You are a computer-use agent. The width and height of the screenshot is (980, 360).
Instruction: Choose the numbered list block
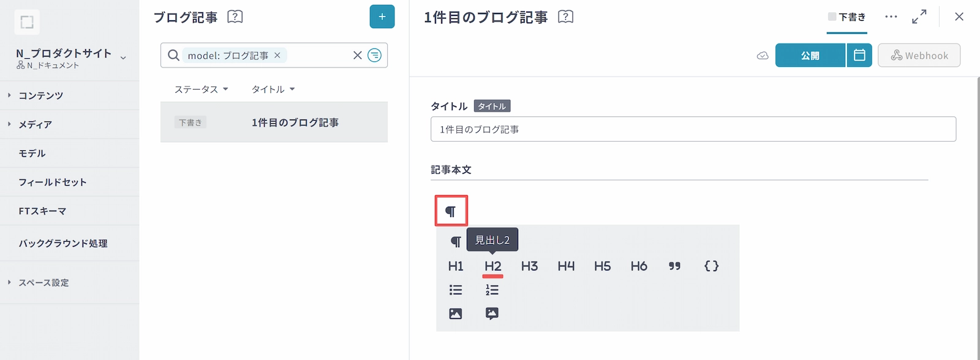coord(492,290)
